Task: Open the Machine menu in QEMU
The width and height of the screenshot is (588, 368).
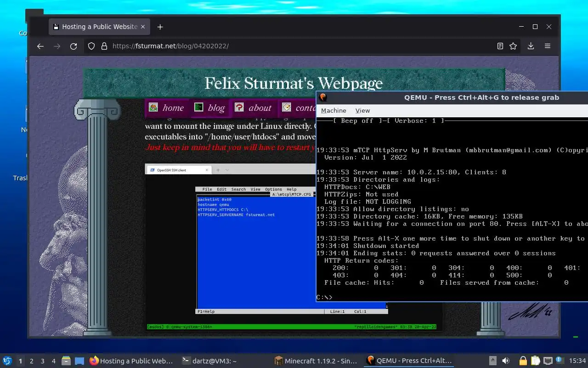Action: (x=334, y=110)
